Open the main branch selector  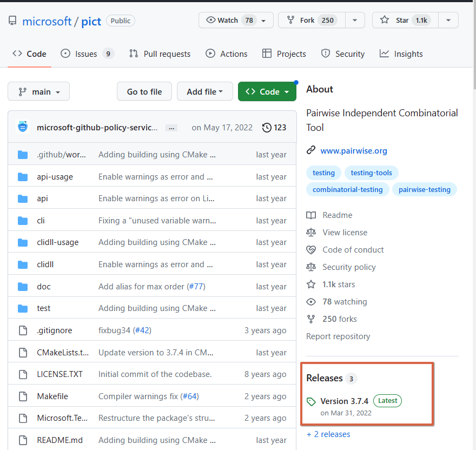click(x=38, y=91)
